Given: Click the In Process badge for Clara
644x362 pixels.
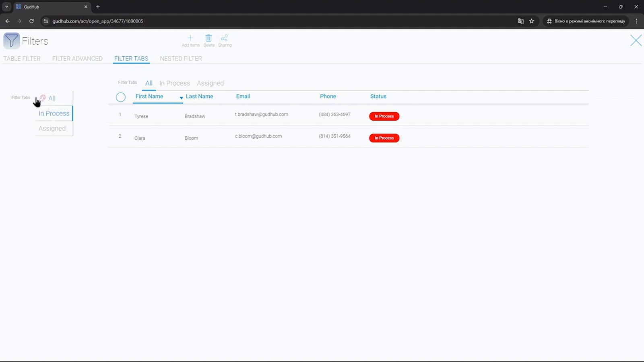Looking at the screenshot, I should [x=384, y=138].
